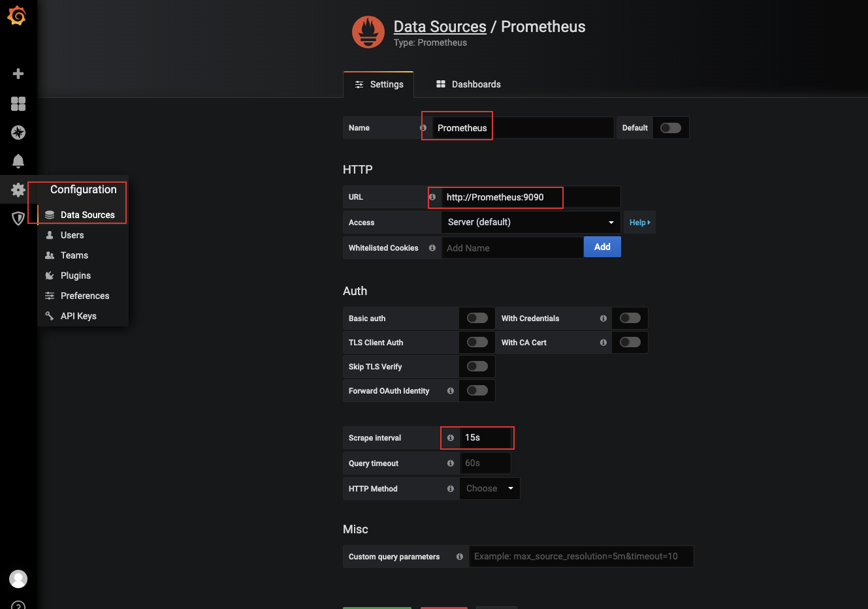Select Preferences in Configuration menu
The image size is (868, 609).
point(83,296)
